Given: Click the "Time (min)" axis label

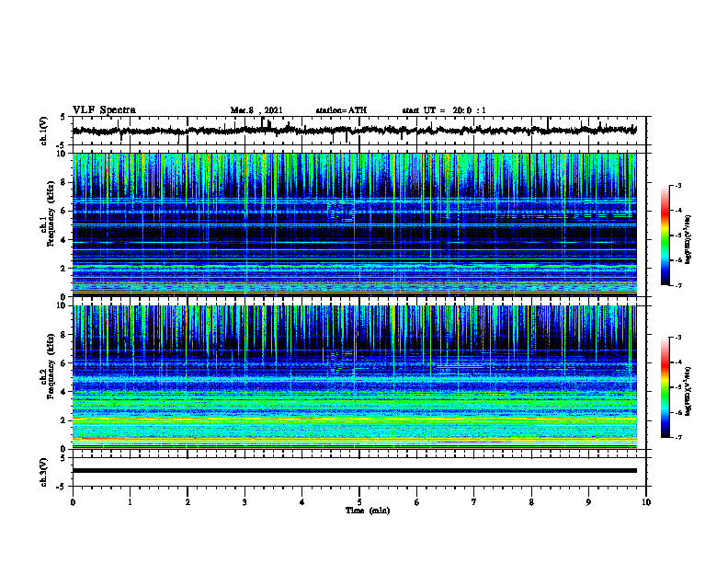Looking at the screenshot, I should (x=368, y=511).
